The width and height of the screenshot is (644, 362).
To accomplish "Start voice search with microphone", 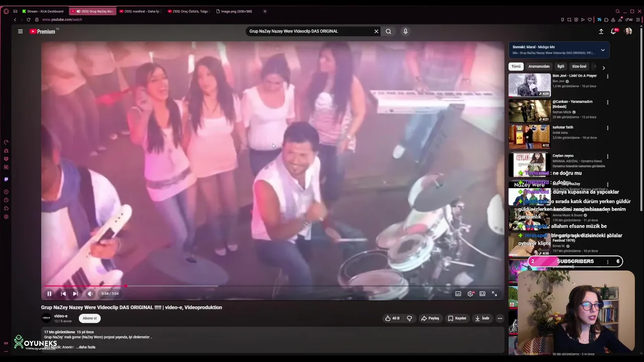I will (406, 31).
